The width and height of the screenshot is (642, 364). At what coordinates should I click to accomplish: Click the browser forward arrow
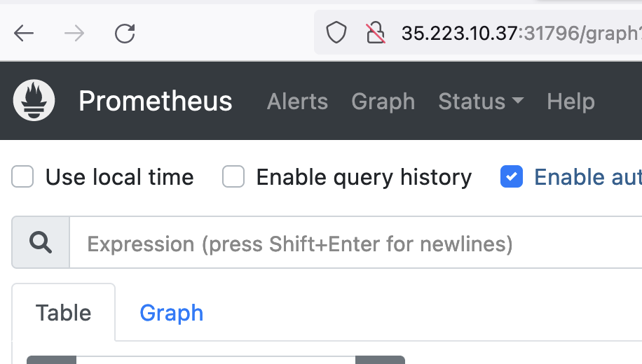click(x=74, y=33)
